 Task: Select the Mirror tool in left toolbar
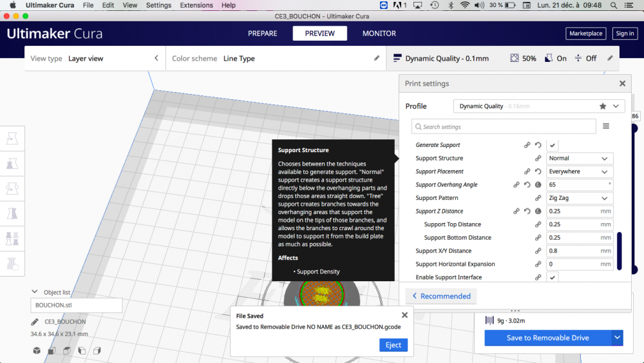click(12, 214)
